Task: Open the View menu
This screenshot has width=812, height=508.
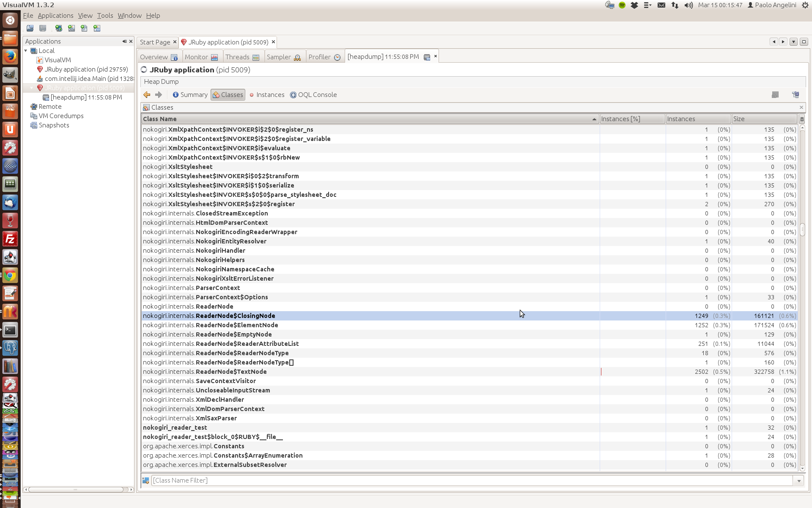Action: (85, 16)
